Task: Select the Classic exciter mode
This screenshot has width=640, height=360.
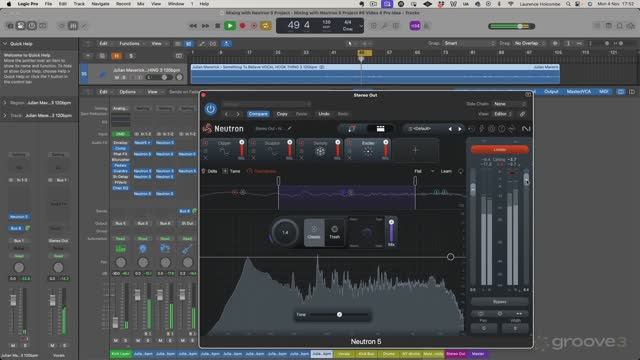Action: point(314,232)
